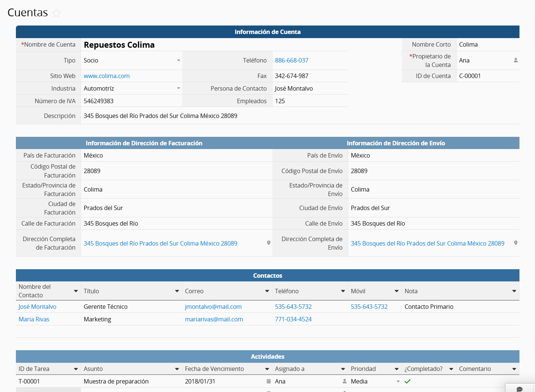Click the favorite star next to Cuentas
Viewport: 535px width, 392px height.
[x=57, y=13]
